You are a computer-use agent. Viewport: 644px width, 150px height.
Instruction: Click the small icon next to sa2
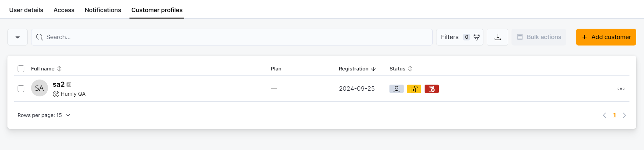click(69, 84)
